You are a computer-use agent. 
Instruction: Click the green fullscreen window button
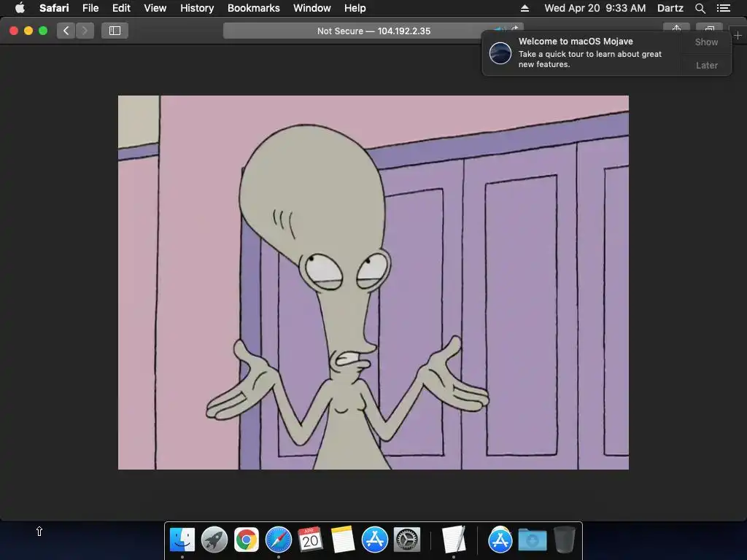(43, 31)
